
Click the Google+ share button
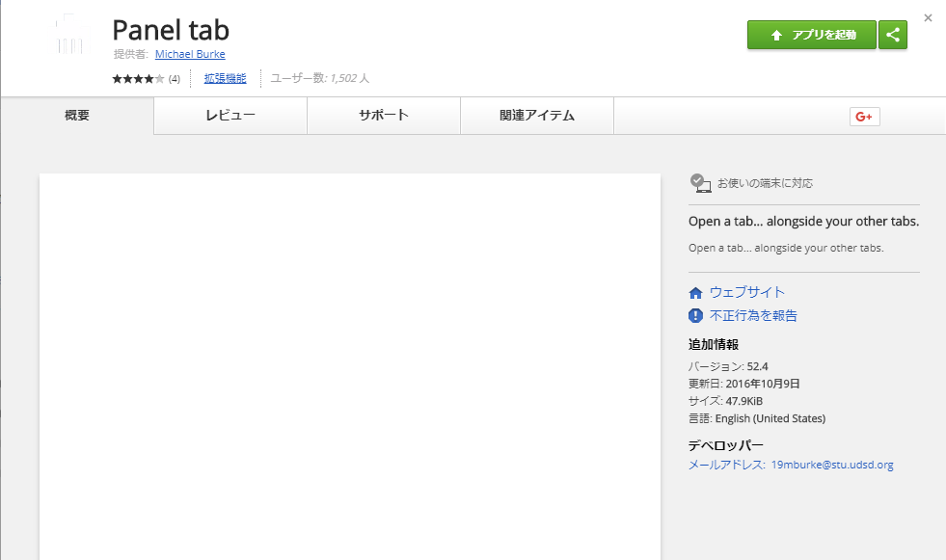(864, 117)
